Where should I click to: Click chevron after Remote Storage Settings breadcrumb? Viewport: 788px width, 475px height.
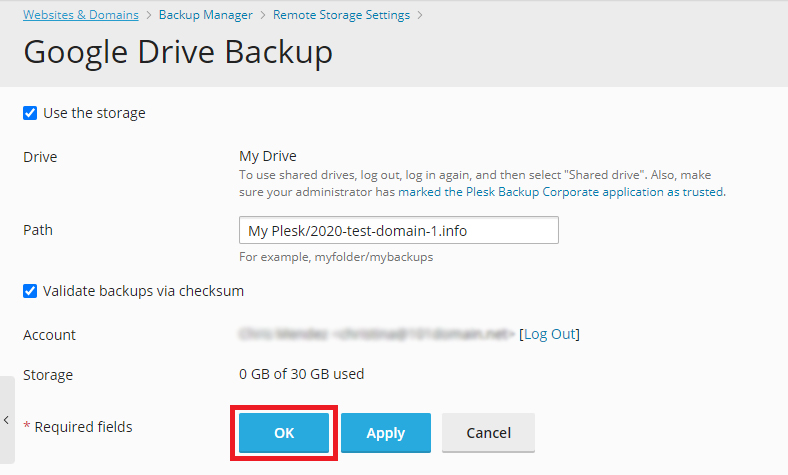click(x=420, y=15)
